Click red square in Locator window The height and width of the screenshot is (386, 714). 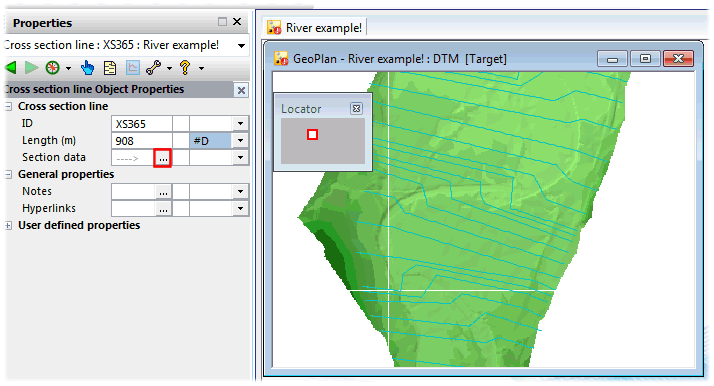(x=312, y=134)
